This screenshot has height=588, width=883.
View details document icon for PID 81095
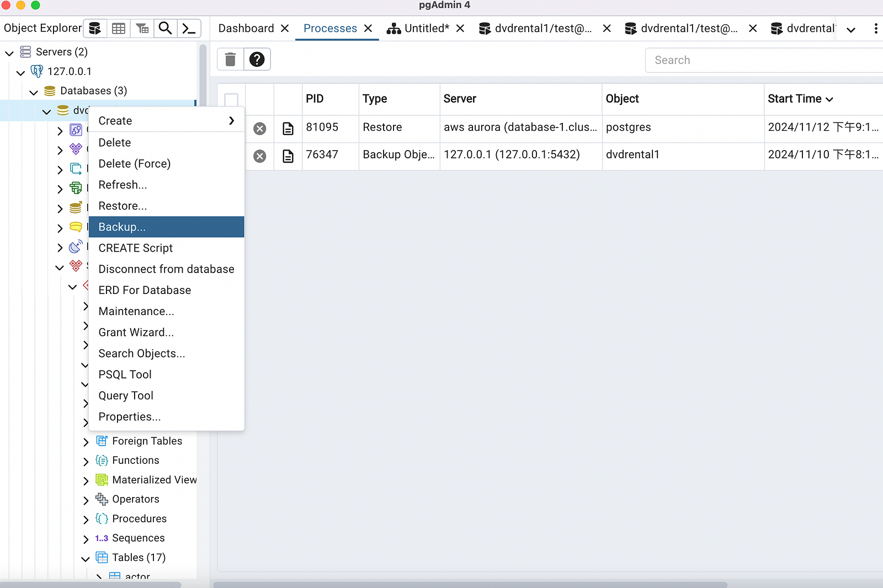click(x=288, y=129)
